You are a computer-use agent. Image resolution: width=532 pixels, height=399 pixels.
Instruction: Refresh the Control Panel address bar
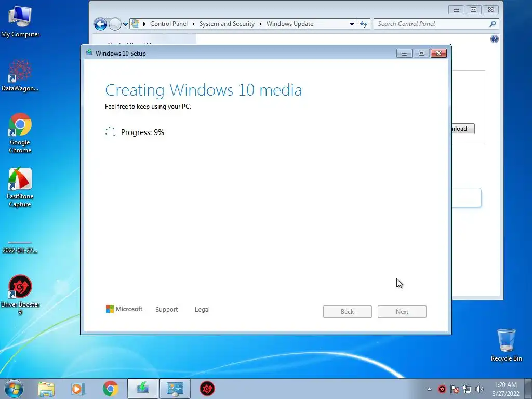pos(363,24)
